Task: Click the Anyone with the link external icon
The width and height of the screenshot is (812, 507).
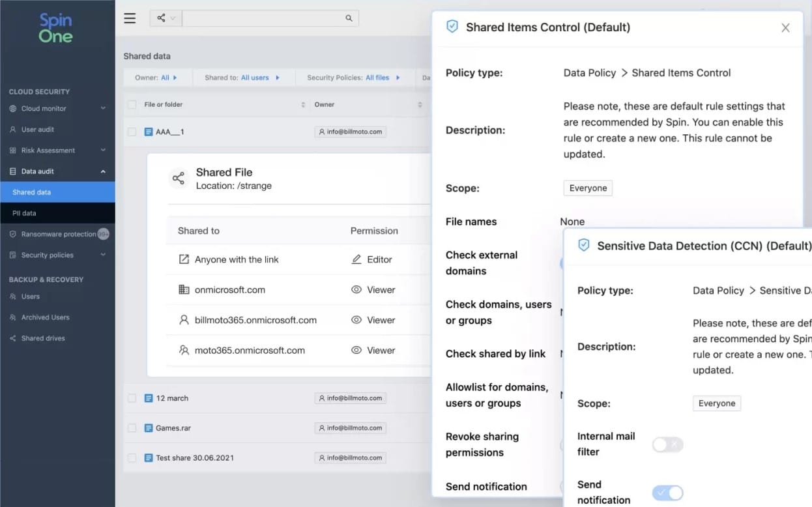Action: click(184, 259)
